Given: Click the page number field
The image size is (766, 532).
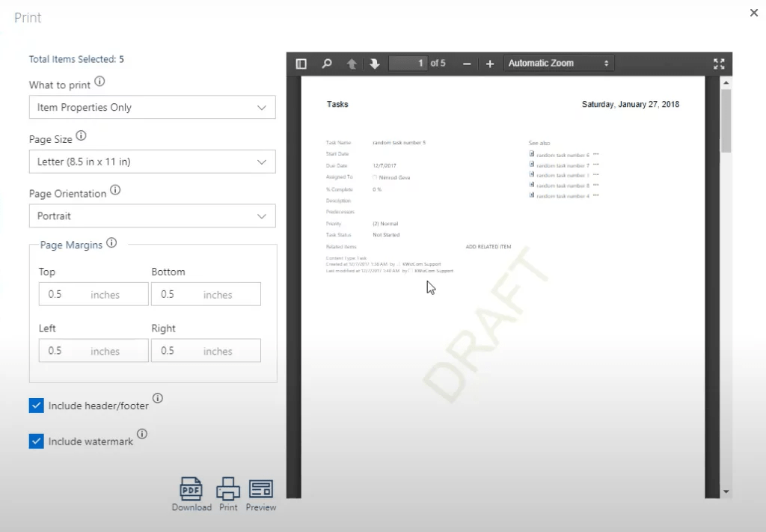Looking at the screenshot, I should click(x=408, y=64).
